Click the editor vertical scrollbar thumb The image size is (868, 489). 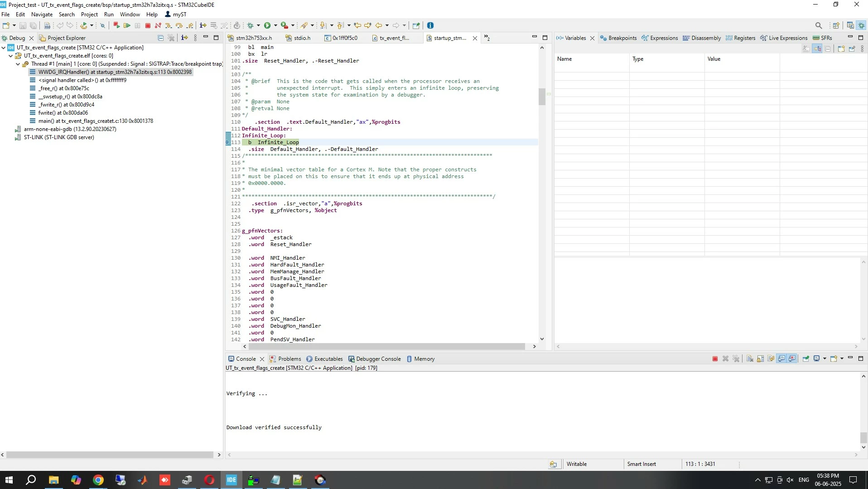coord(542,97)
